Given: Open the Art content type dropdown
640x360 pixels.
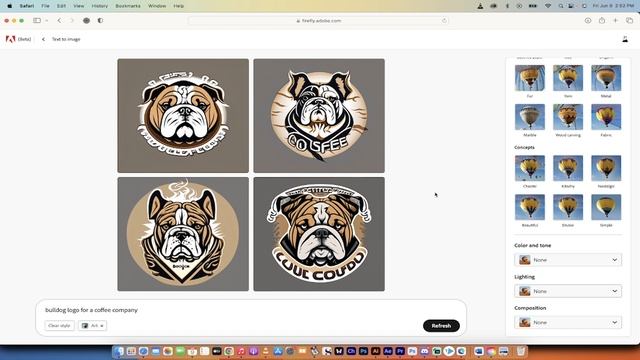Looking at the screenshot, I should click(93, 326).
